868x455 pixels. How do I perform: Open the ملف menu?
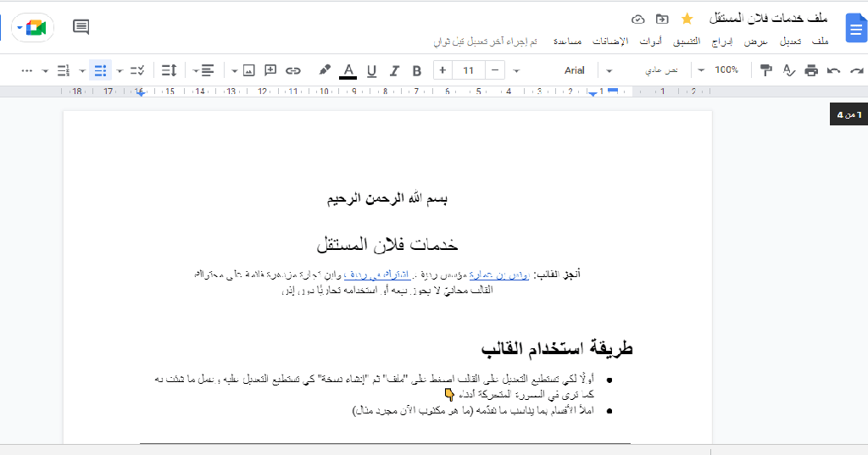click(x=820, y=42)
